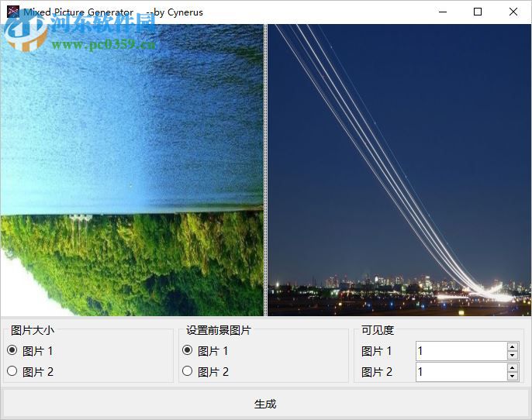Increase 图片 2 visibility with up arrow
This screenshot has height=420, width=532.
513,367
